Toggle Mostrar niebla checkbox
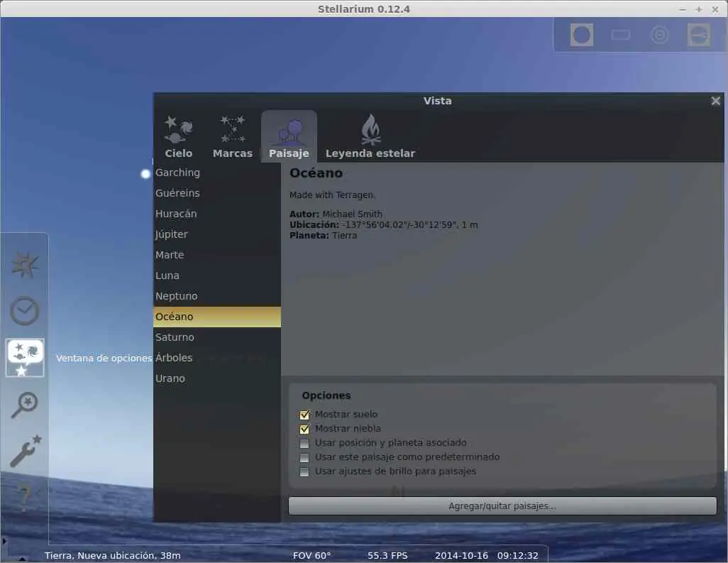 pos(304,429)
